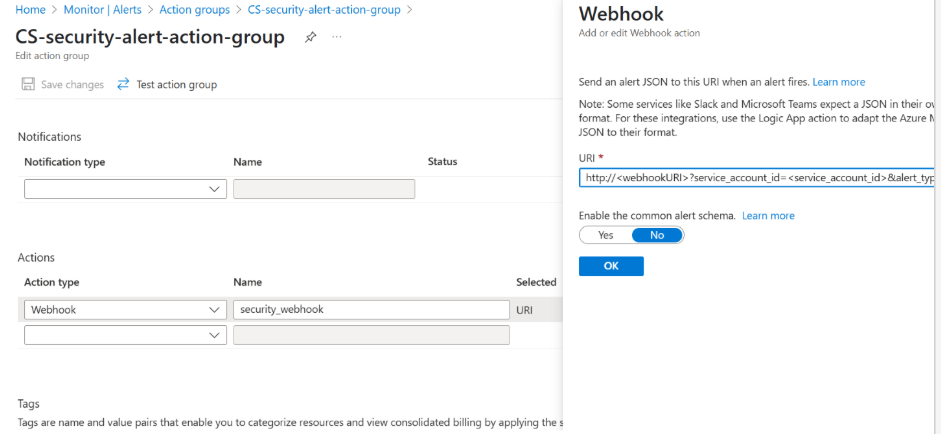Click the "Edit action group" subtitle

coord(52,56)
